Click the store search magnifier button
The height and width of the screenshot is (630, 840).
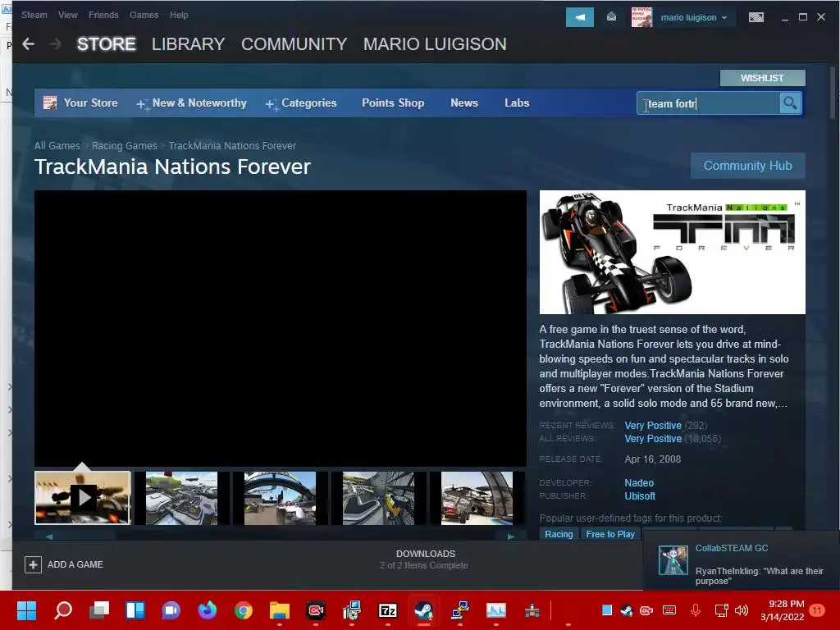tap(790, 103)
